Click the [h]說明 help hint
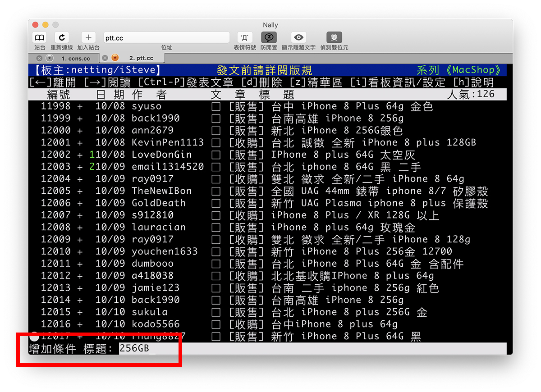Viewport: 541px width, 392px height. coord(473,82)
